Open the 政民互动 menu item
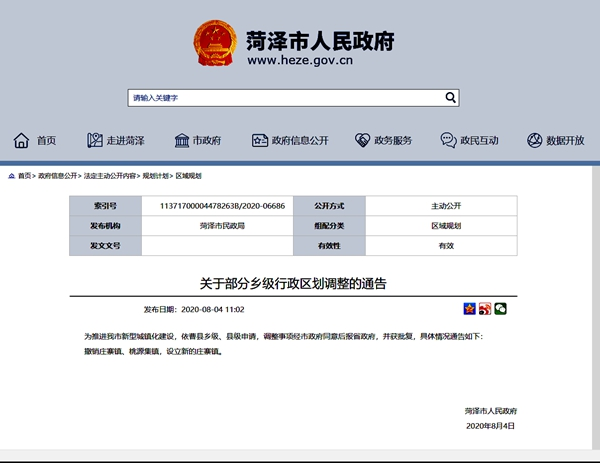The height and width of the screenshot is (463, 600). pos(479,140)
